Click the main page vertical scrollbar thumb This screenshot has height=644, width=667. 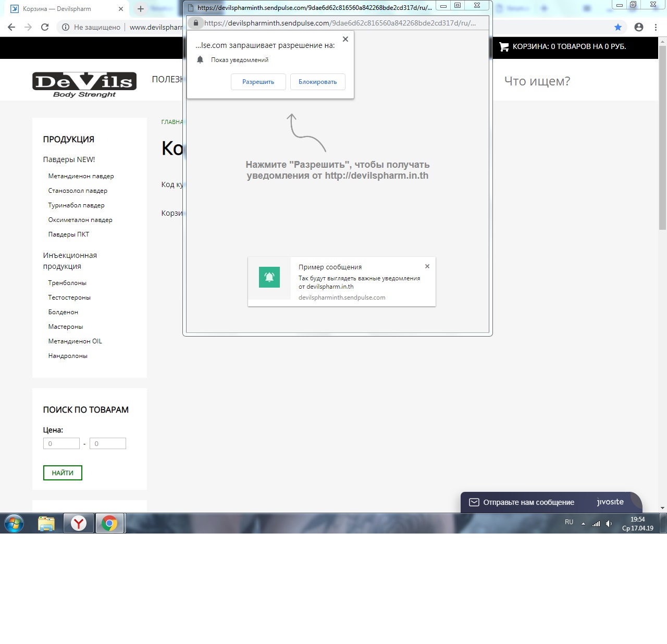tap(662, 138)
